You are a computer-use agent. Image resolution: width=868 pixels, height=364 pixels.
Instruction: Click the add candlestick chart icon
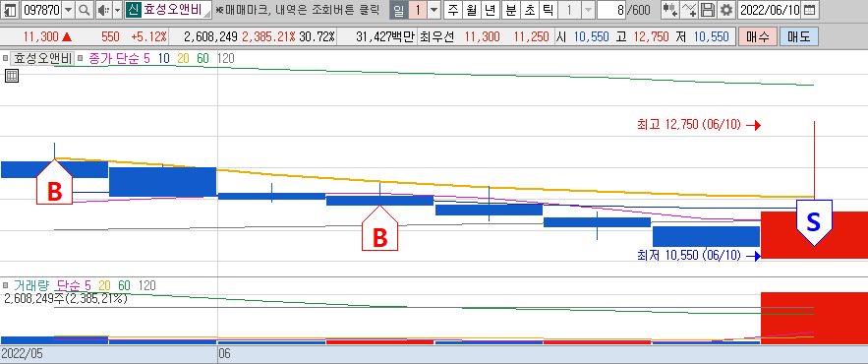click(x=670, y=10)
